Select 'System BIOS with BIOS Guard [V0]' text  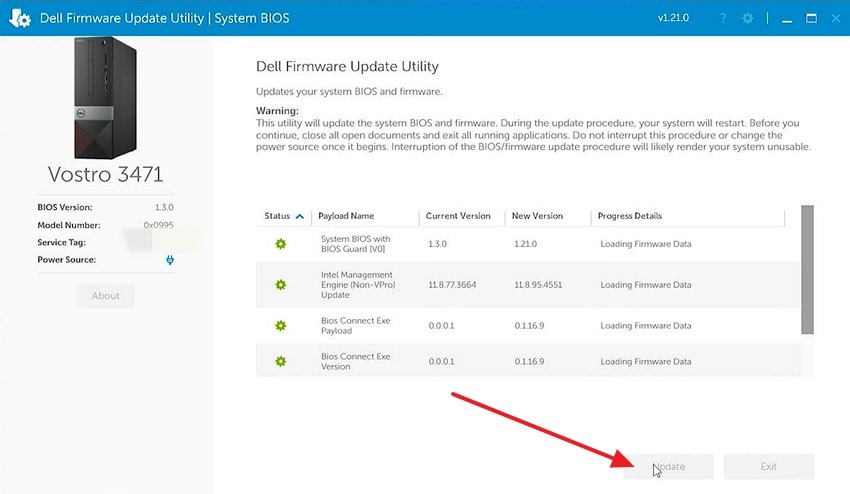(x=355, y=244)
